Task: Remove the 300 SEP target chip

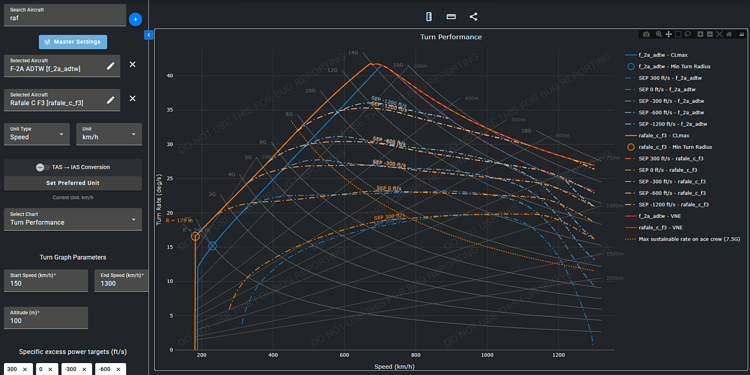Action: pyautogui.click(x=25, y=369)
